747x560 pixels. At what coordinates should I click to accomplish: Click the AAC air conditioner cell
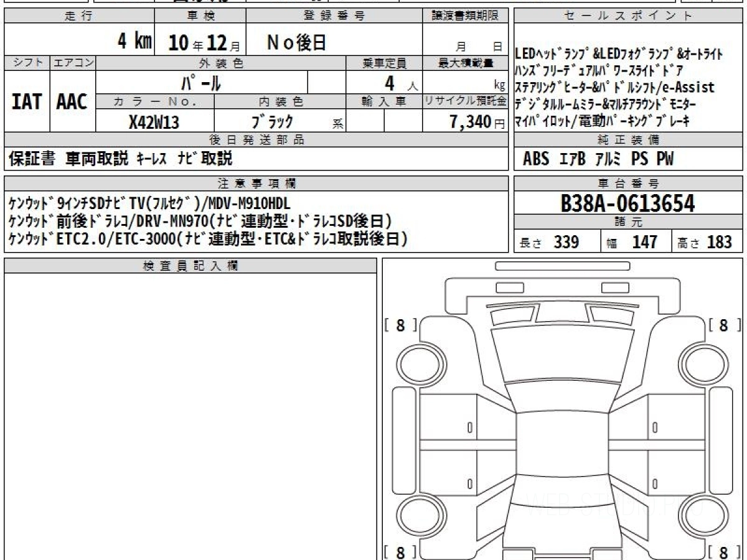(72, 101)
